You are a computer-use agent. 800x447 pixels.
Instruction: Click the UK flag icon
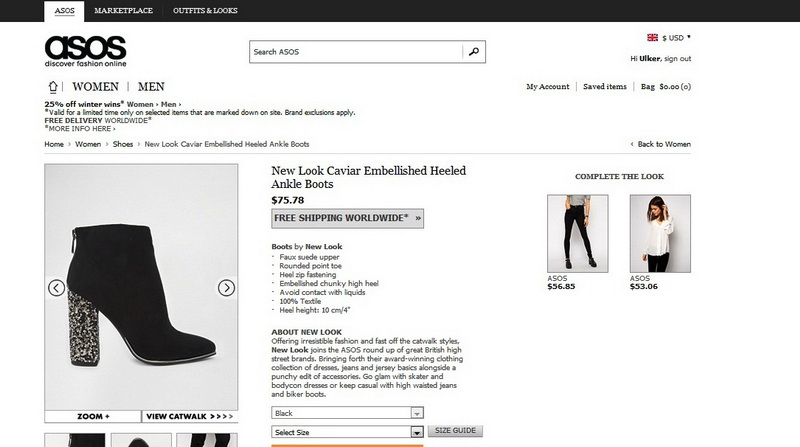(653, 37)
